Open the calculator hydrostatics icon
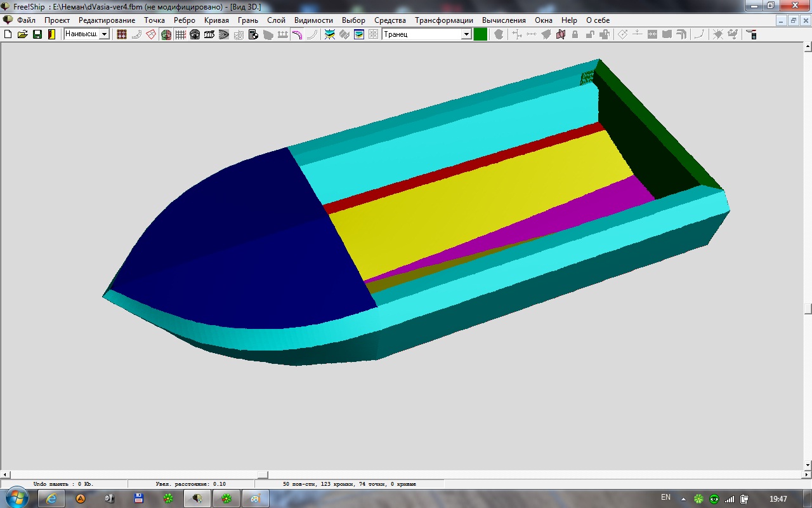Viewport: 812px width, 508px height. (254, 34)
